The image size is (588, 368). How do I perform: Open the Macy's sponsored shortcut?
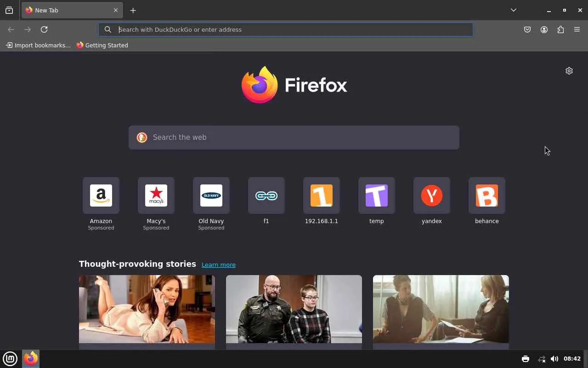click(156, 204)
